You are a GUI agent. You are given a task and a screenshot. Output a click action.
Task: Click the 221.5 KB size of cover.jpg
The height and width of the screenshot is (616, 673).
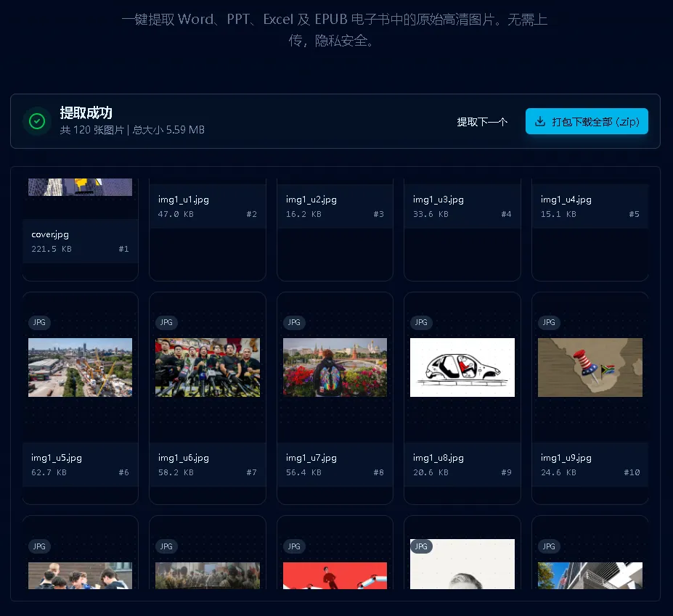52,249
